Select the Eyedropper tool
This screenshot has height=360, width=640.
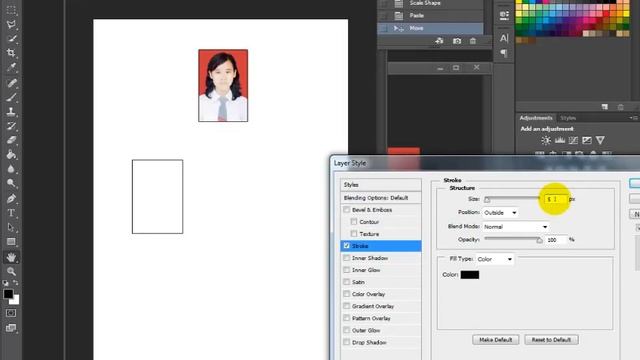coord(11,67)
